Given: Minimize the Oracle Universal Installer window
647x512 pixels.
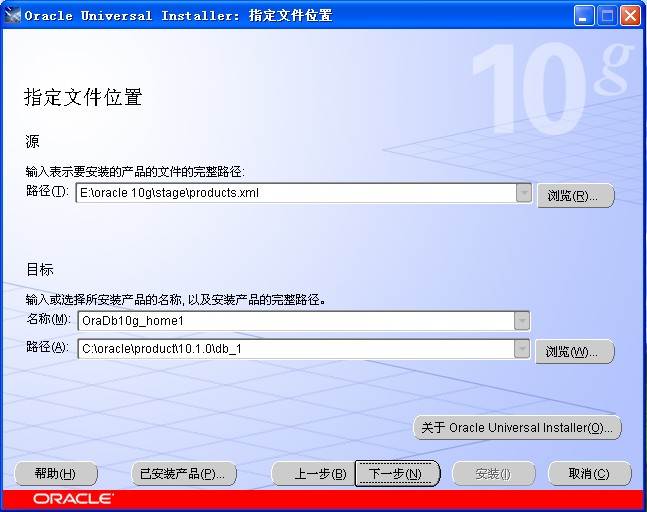Looking at the screenshot, I should (584, 16).
